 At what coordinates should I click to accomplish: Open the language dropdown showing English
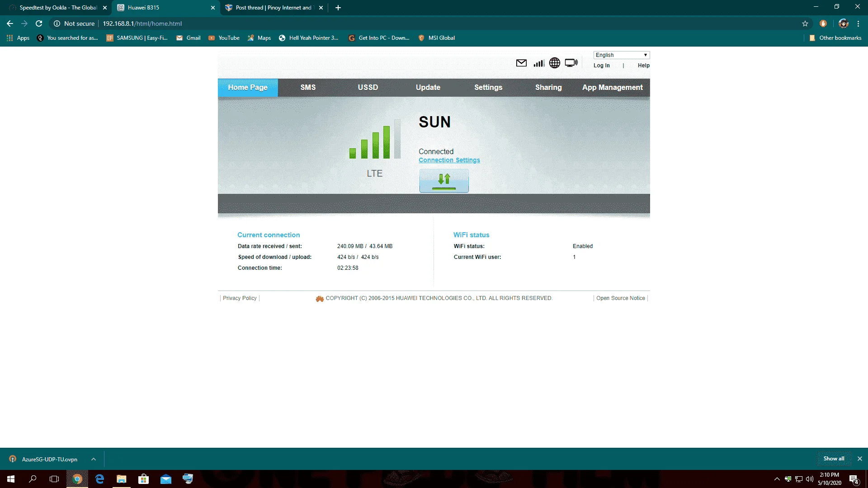tap(622, 55)
